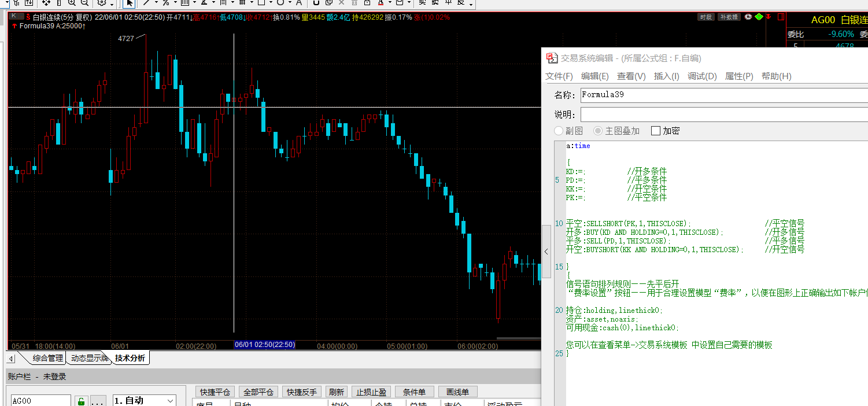Click the formula editor window title icon
The width and height of the screenshot is (868, 406).
click(x=552, y=58)
